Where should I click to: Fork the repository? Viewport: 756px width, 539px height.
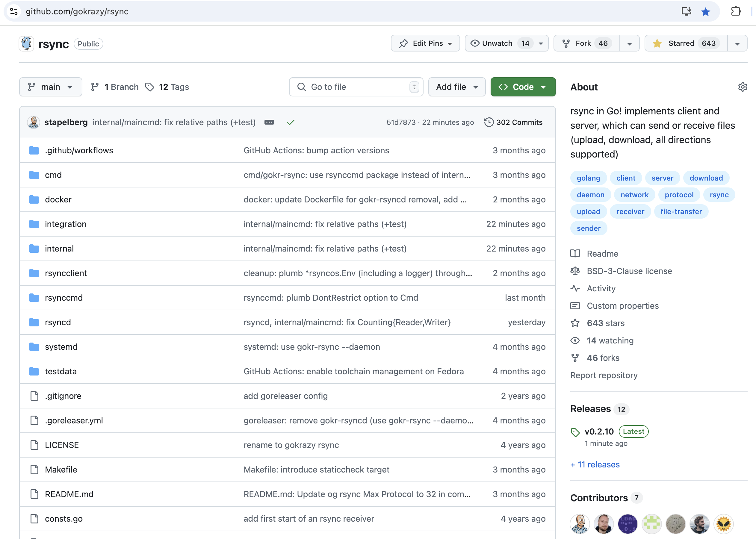tap(587, 43)
